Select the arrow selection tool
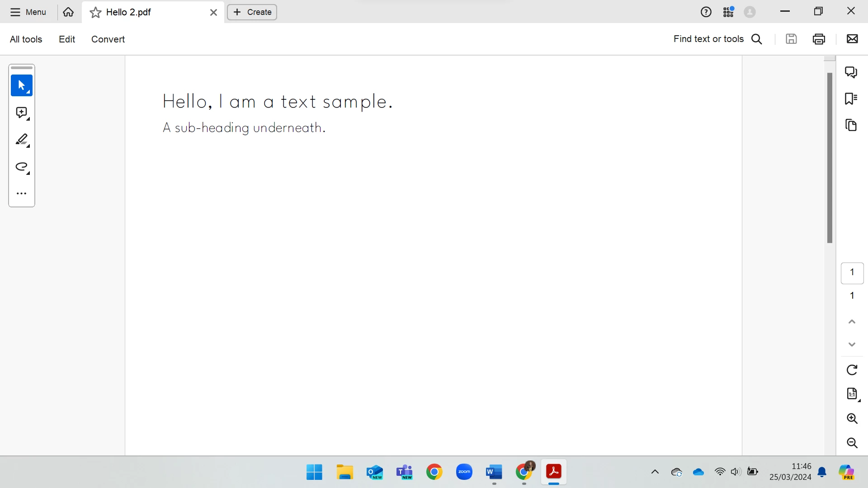Viewport: 868px width, 488px height. (21, 85)
